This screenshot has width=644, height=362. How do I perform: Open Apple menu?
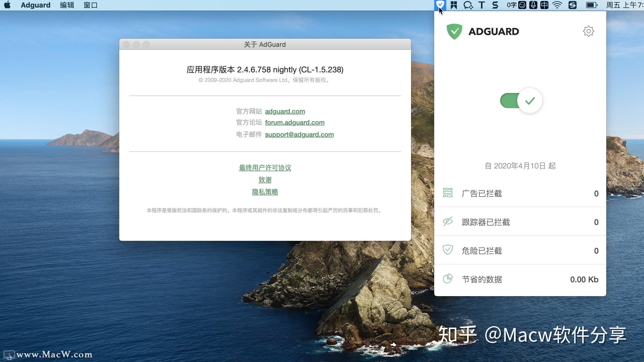click(8, 5)
